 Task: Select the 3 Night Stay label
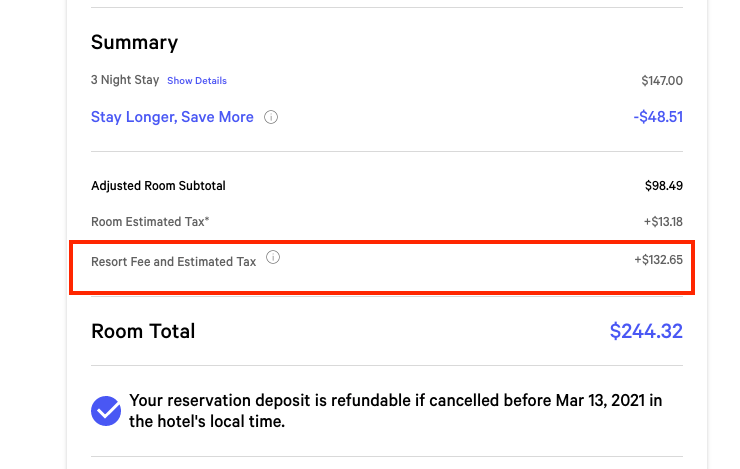click(125, 81)
